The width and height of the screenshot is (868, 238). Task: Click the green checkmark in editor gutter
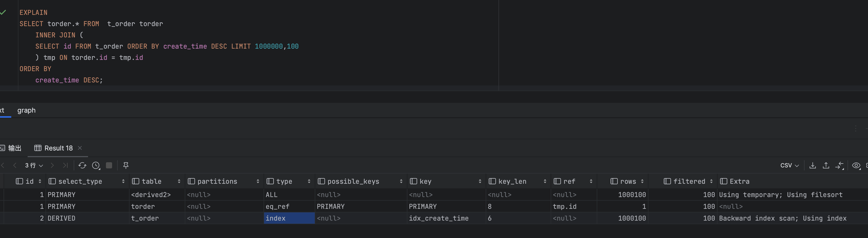tap(3, 13)
